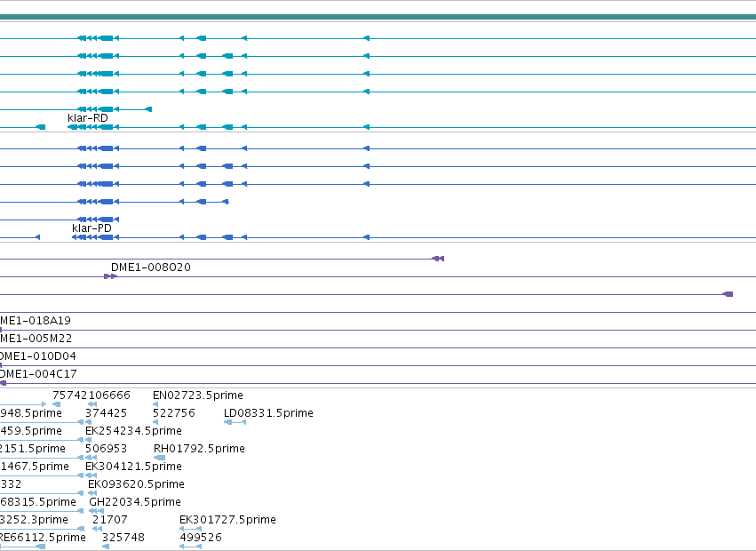The height and width of the screenshot is (551, 756).
Task: Select the GH22034.5prime label
Action: [x=135, y=502]
